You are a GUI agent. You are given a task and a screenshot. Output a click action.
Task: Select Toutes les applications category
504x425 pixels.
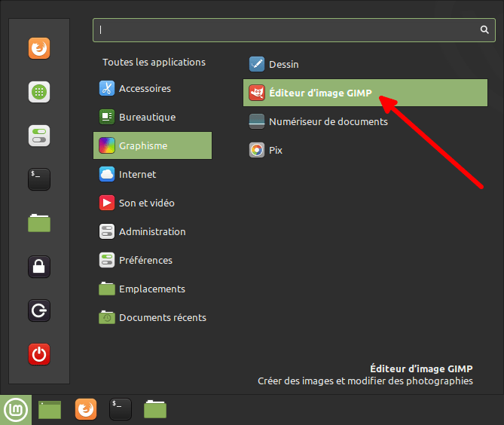[154, 62]
